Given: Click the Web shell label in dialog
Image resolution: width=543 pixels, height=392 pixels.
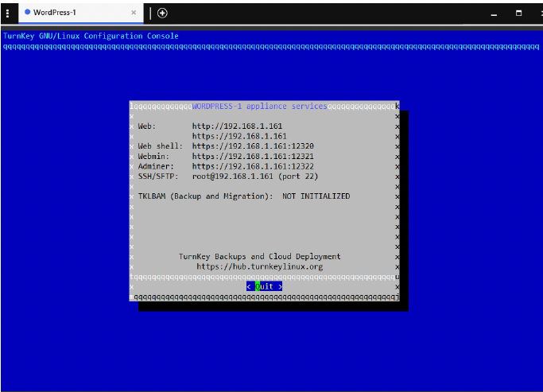Looking at the screenshot, I should [160, 146].
